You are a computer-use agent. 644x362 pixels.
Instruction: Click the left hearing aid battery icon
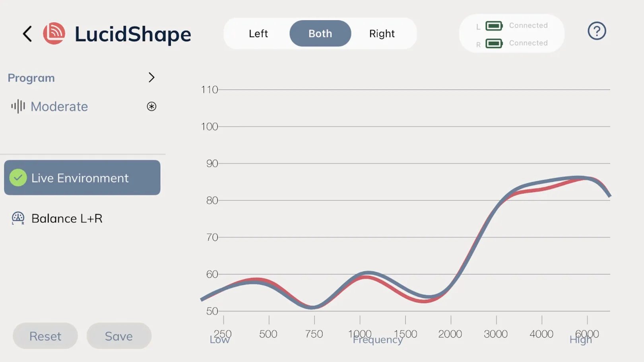(x=494, y=26)
